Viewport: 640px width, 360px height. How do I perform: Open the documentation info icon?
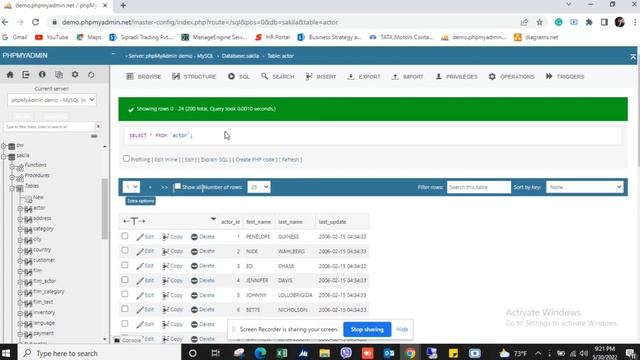point(42,75)
